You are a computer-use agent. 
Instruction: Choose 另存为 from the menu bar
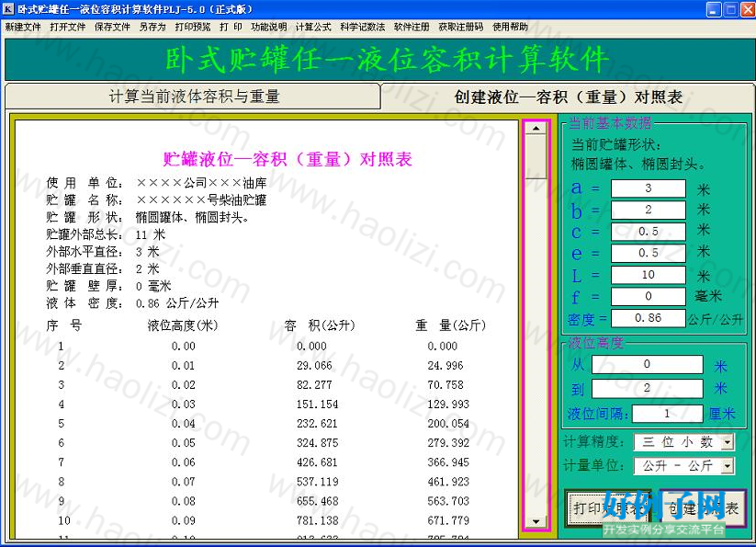[x=152, y=27]
